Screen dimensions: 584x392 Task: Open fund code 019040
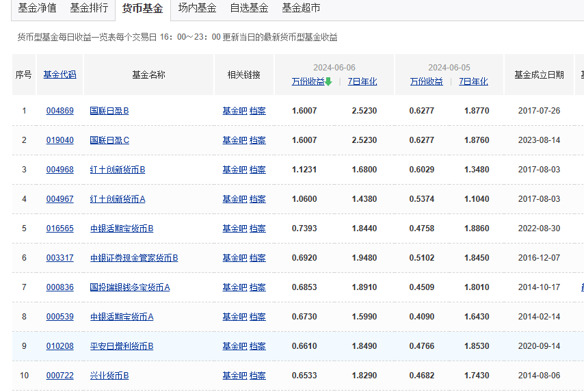tap(60, 140)
